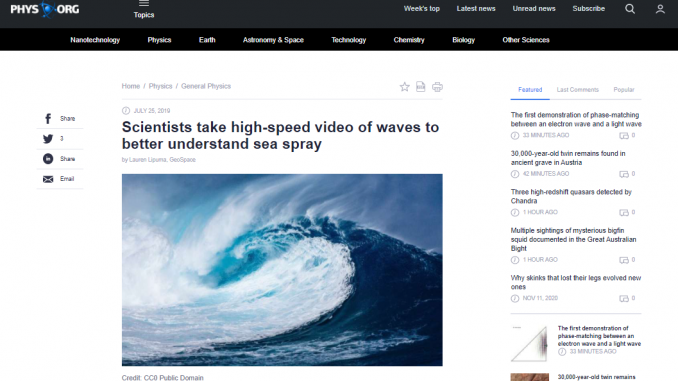
Task: Open the Physics category in navbar
Action: [159, 40]
